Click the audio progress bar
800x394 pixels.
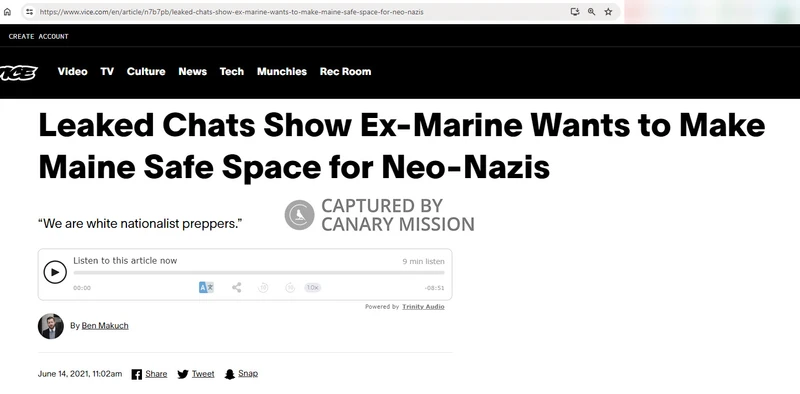click(x=259, y=273)
